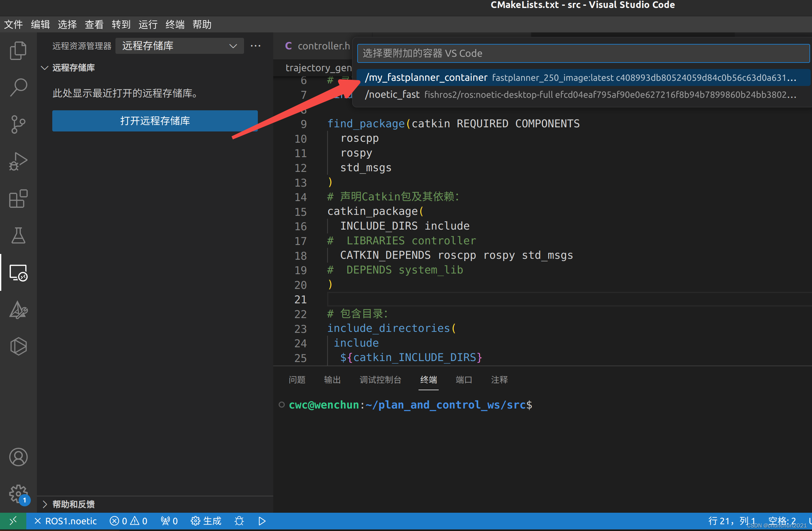Click line number 21 in gutter
The height and width of the screenshot is (531, 812).
coord(300,299)
